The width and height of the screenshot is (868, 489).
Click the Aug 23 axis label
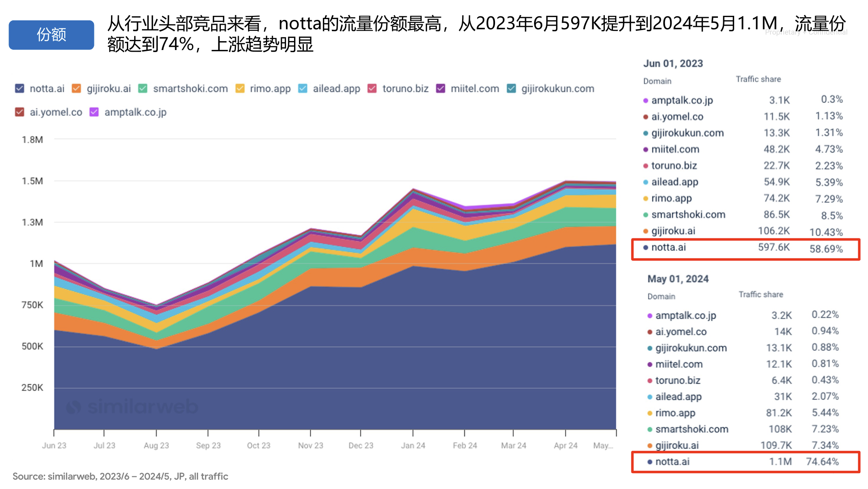(x=156, y=445)
